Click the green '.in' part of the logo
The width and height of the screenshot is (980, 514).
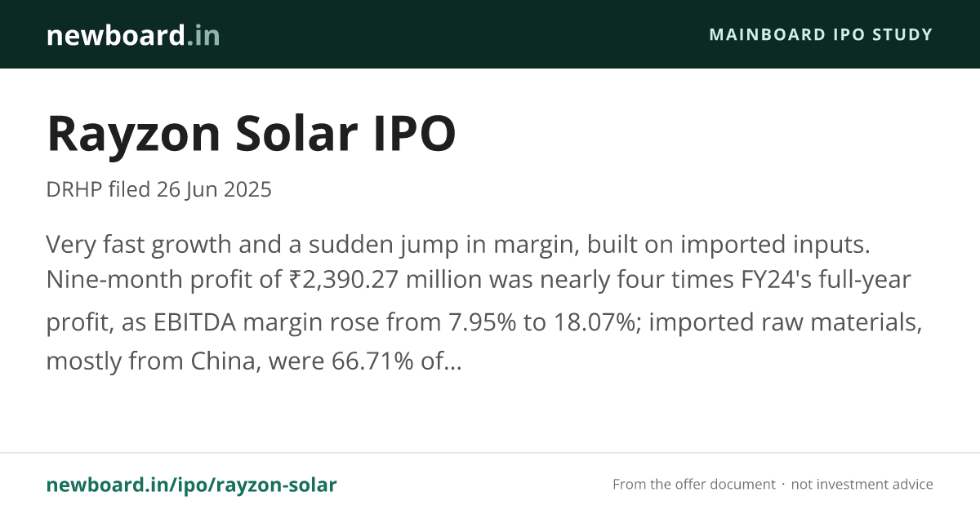click(x=203, y=35)
